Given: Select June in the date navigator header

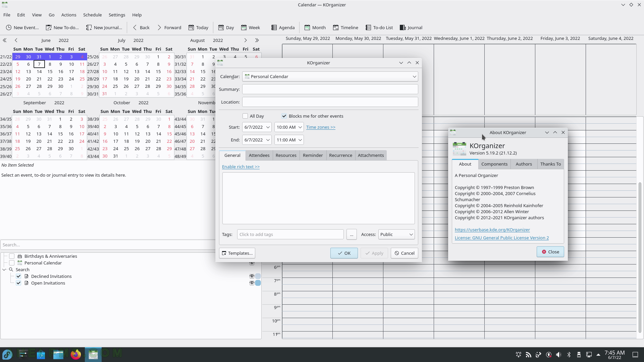Looking at the screenshot, I should click(46, 40).
